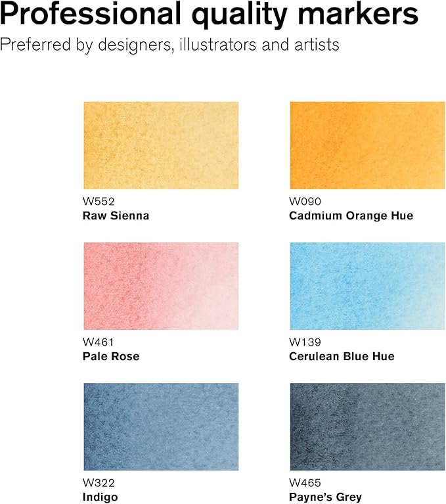Click the "Payne's Grey" name text

325,497
